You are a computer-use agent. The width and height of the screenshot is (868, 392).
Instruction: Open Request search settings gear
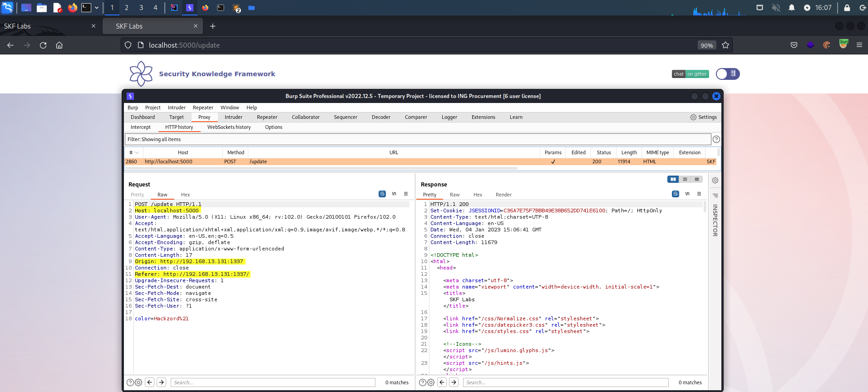138,382
